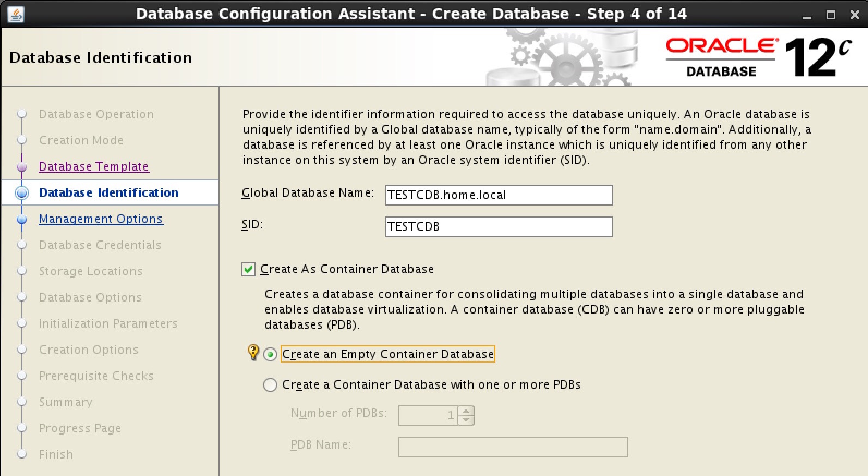Click the Database Operation step
Screen dimensions: 868x476
[x=96, y=114]
